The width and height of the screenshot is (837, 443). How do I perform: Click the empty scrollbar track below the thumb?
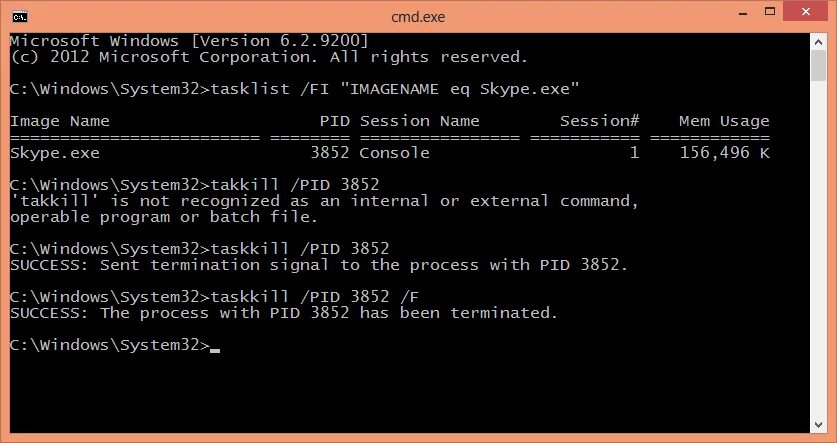tap(818, 249)
